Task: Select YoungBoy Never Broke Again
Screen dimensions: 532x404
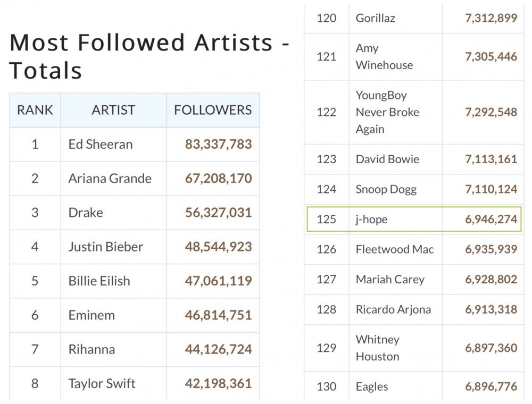Action: click(x=387, y=112)
